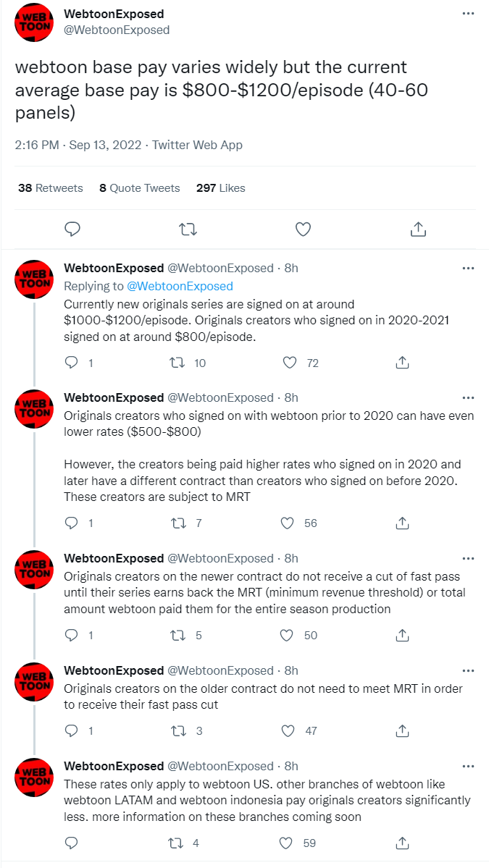Screen dimensions: 489x868
Task: Open more options on main tweet
Action: click(468, 14)
